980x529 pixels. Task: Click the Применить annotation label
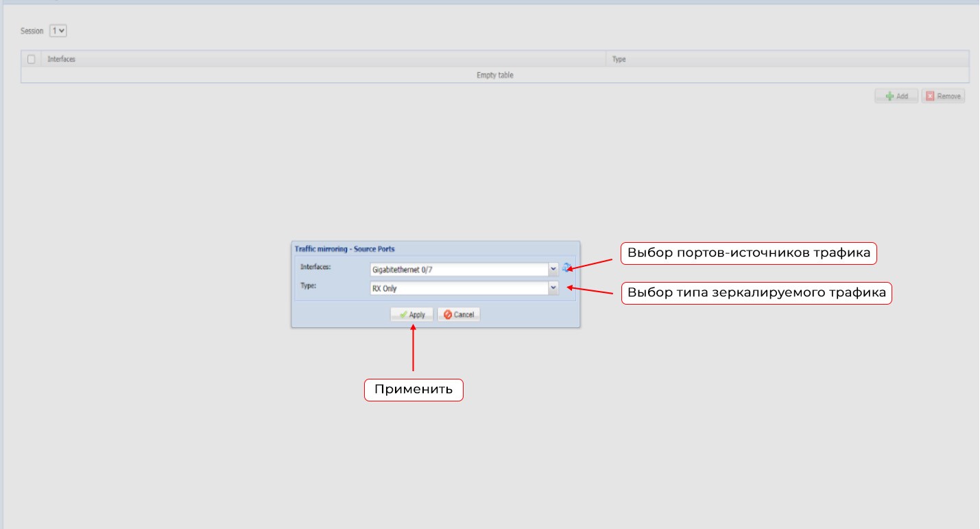point(414,390)
